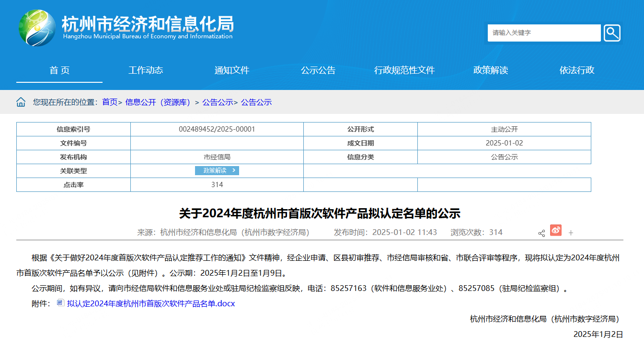
Task: Click the 首页 breadcrumb link
Action: click(110, 102)
